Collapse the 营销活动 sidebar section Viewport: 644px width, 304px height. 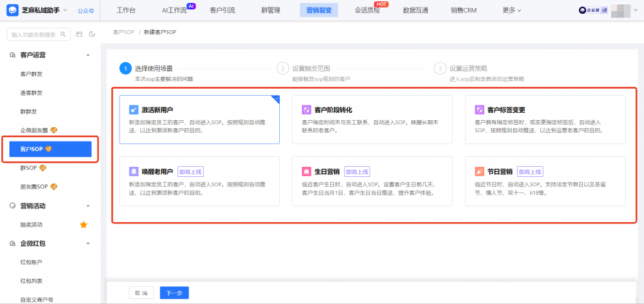(x=88, y=206)
